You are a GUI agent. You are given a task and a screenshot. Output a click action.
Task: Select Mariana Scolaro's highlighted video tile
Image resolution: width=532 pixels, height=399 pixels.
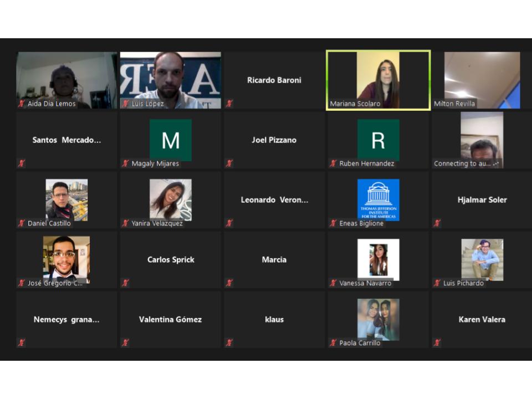(378, 80)
